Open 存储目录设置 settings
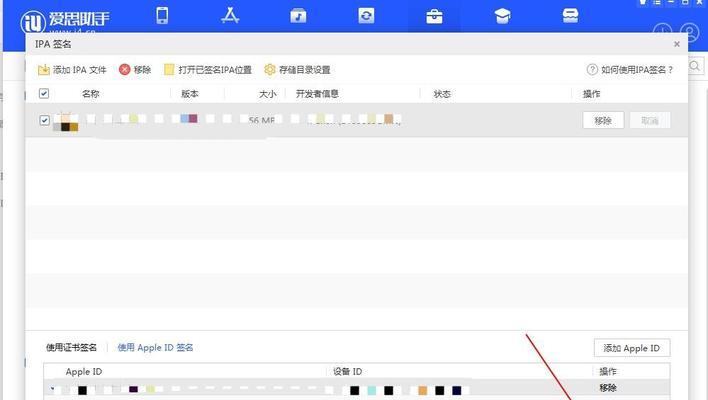The image size is (708, 400). point(297,70)
